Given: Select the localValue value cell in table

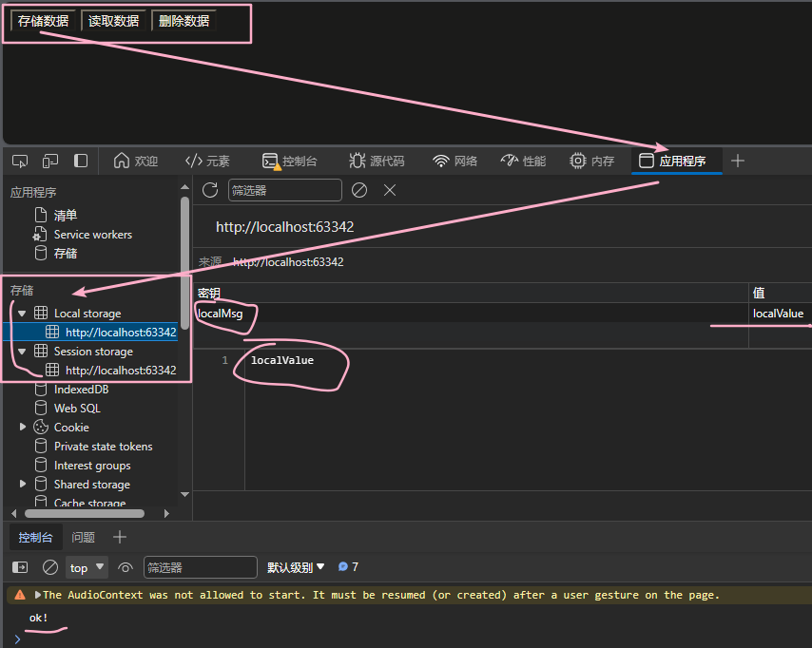Looking at the screenshot, I should [x=781, y=314].
